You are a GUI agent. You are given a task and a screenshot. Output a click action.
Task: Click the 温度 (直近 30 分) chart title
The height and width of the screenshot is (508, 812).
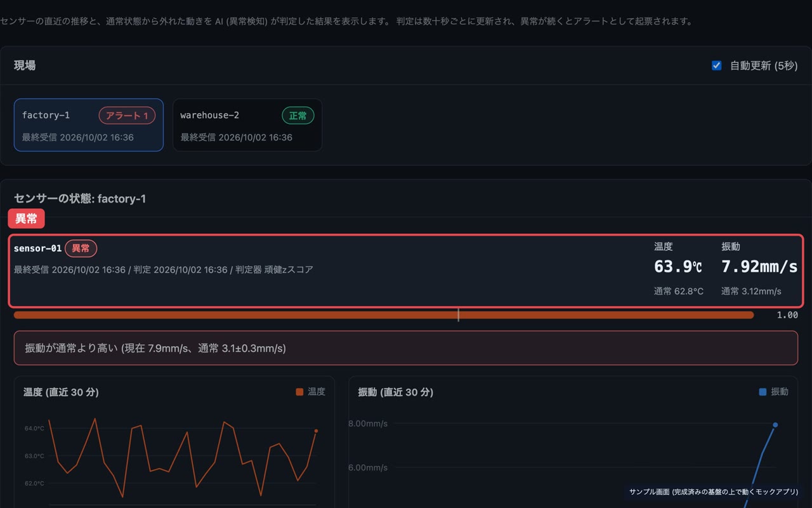(61, 392)
